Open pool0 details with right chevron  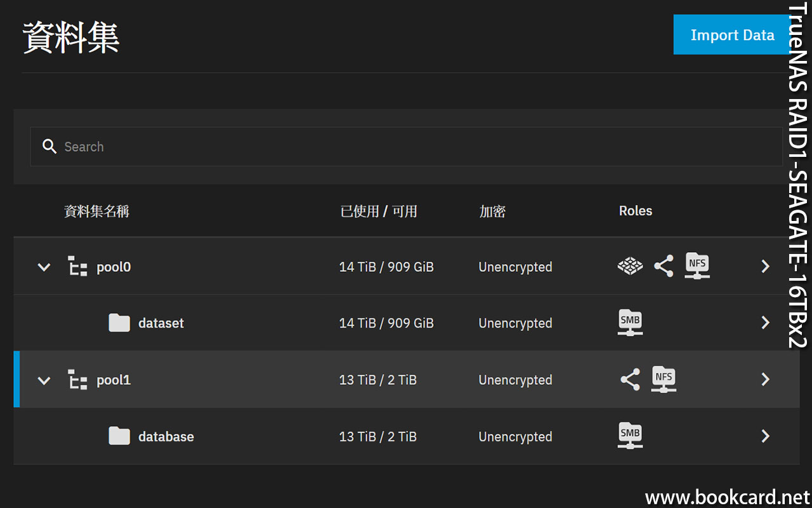pyautogui.click(x=765, y=267)
